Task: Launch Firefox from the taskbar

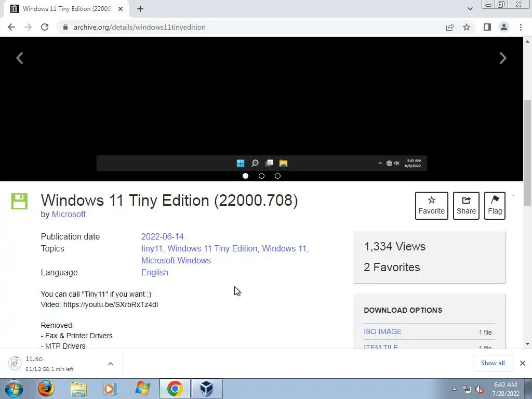Action: (x=46, y=389)
